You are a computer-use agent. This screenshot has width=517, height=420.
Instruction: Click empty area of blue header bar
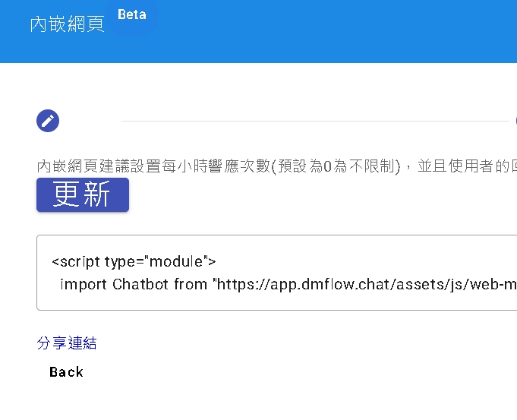pyautogui.click(x=342, y=30)
